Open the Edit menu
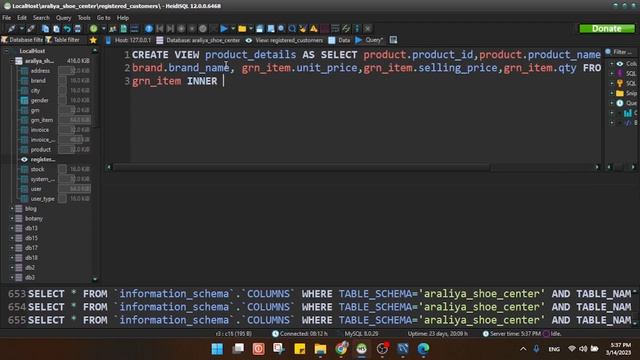The image size is (640, 360). (22, 18)
